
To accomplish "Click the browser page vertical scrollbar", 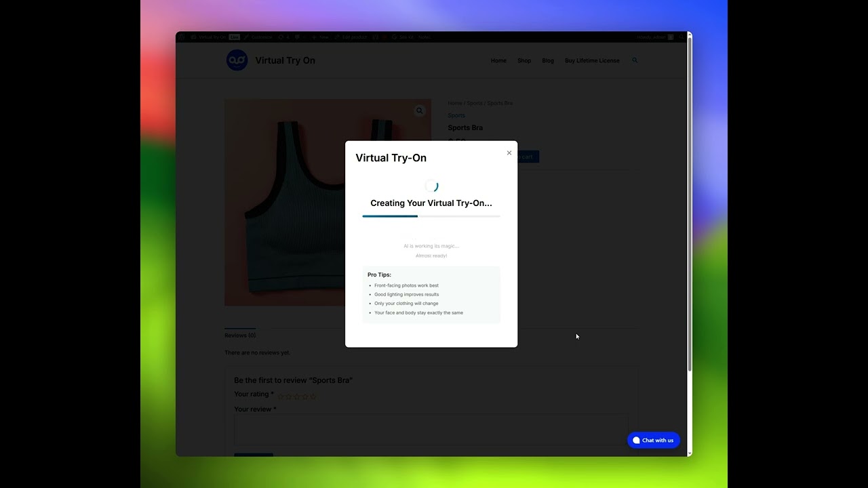I will (x=689, y=203).
